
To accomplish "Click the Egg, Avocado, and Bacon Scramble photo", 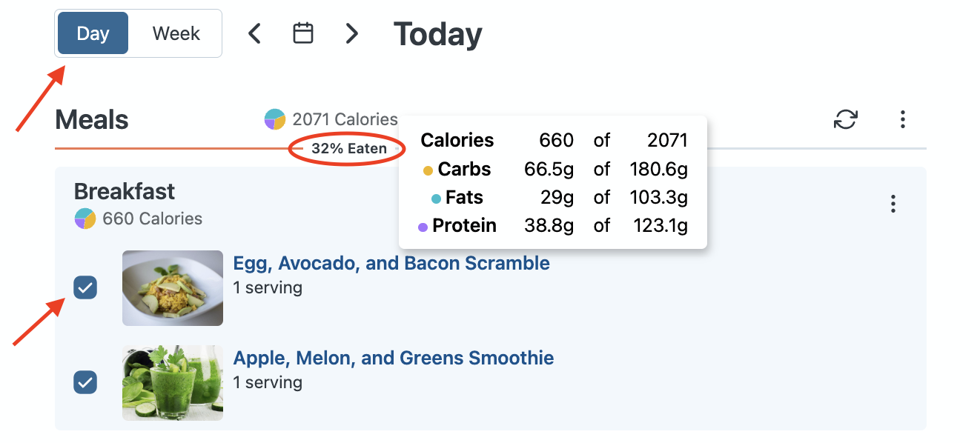I will pyautogui.click(x=173, y=288).
